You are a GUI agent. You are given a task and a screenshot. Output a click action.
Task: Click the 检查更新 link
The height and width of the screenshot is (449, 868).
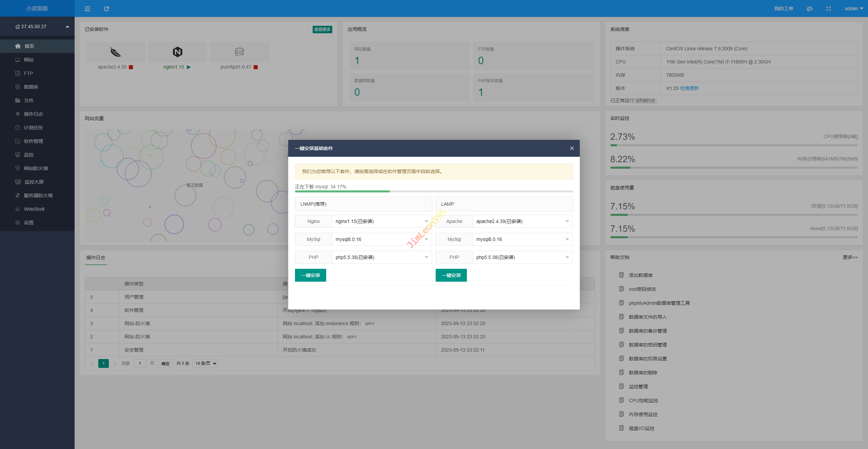click(x=689, y=88)
